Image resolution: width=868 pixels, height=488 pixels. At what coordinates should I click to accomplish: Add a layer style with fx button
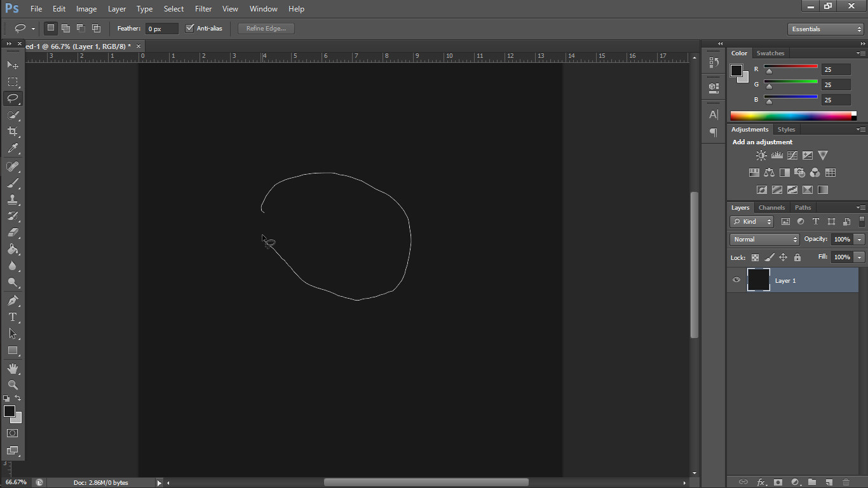(x=761, y=482)
